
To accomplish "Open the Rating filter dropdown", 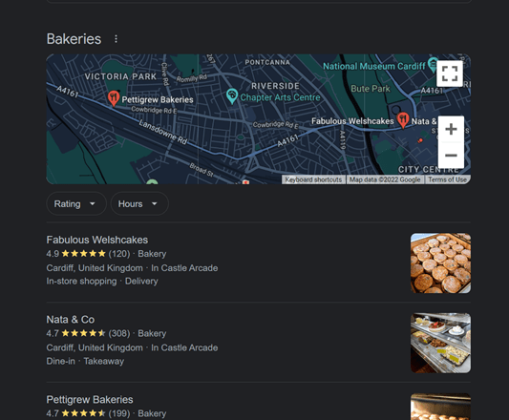I will pos(76,204).
